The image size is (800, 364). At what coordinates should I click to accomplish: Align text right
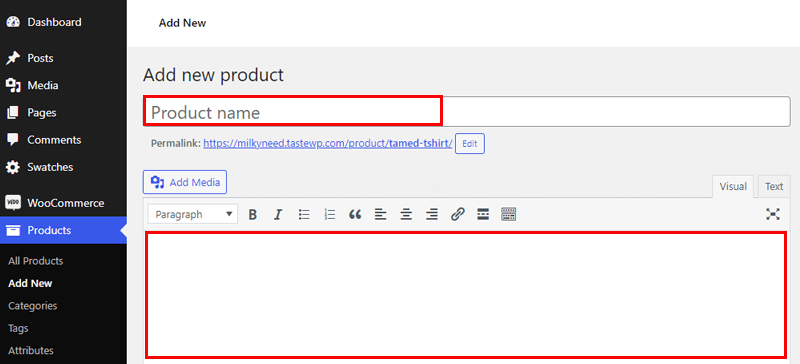(x=432, y=215)
